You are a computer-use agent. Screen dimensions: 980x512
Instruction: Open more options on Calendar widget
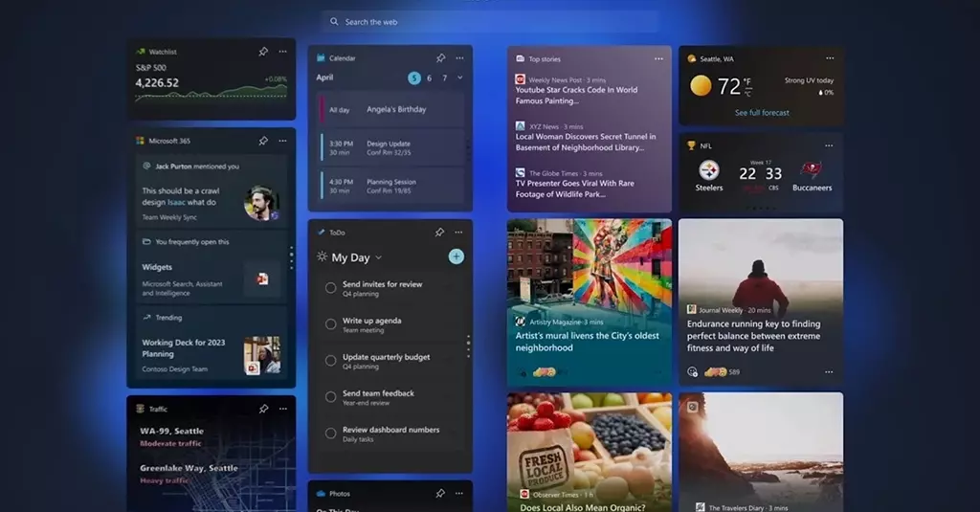(459, 58)
